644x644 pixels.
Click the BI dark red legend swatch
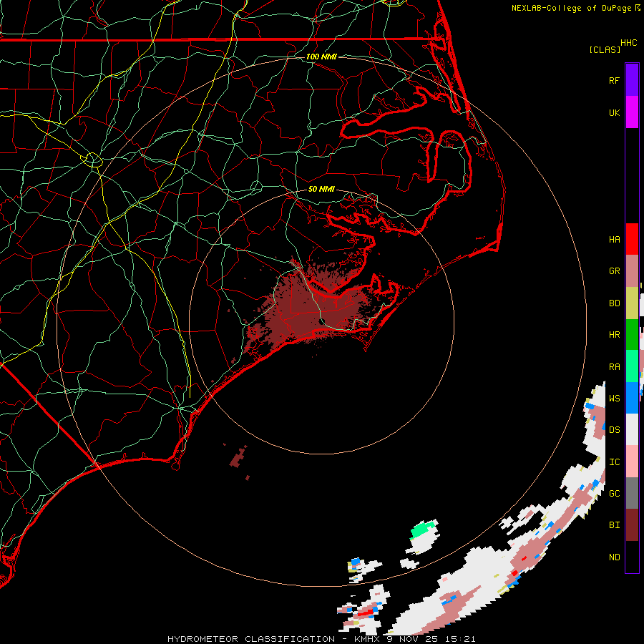632,525
